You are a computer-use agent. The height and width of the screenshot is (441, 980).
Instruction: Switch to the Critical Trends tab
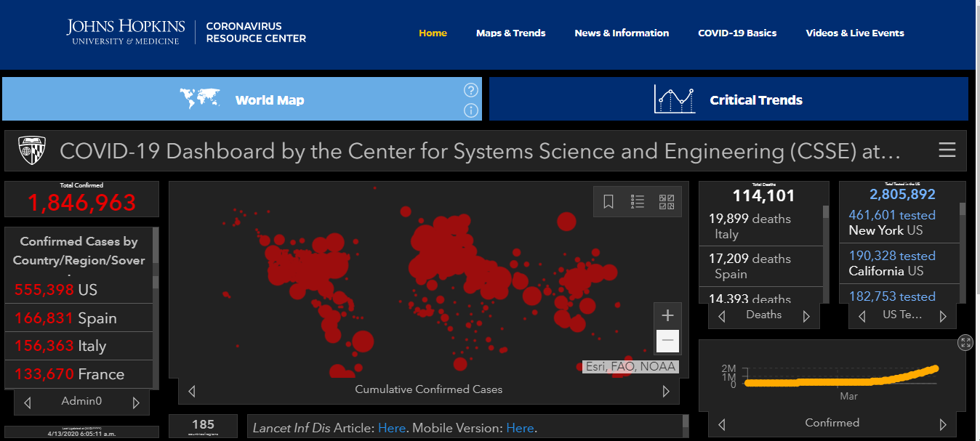coord(728,99)
